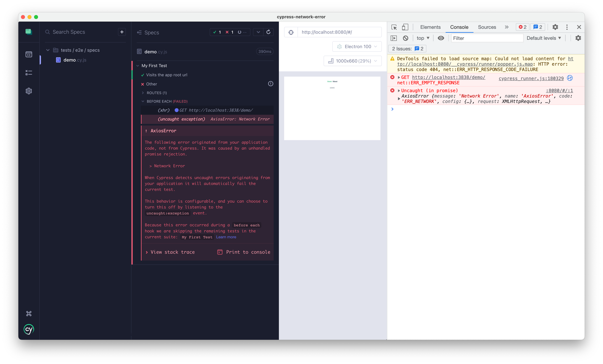This screenshot has height=364, width=603.
Task: Click the selector playground crosshair icon
Action: point(291,32)
